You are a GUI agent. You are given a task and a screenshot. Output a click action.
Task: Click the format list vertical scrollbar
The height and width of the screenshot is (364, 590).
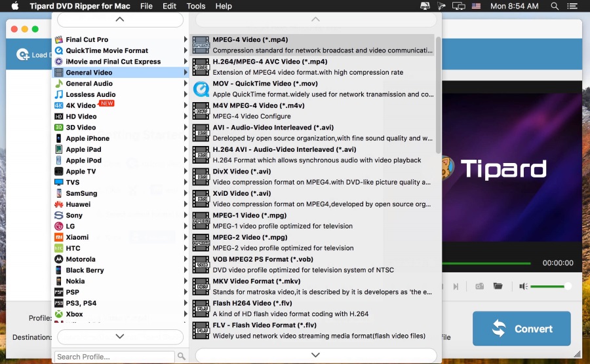pyautogui.click(x=438, y=95)
